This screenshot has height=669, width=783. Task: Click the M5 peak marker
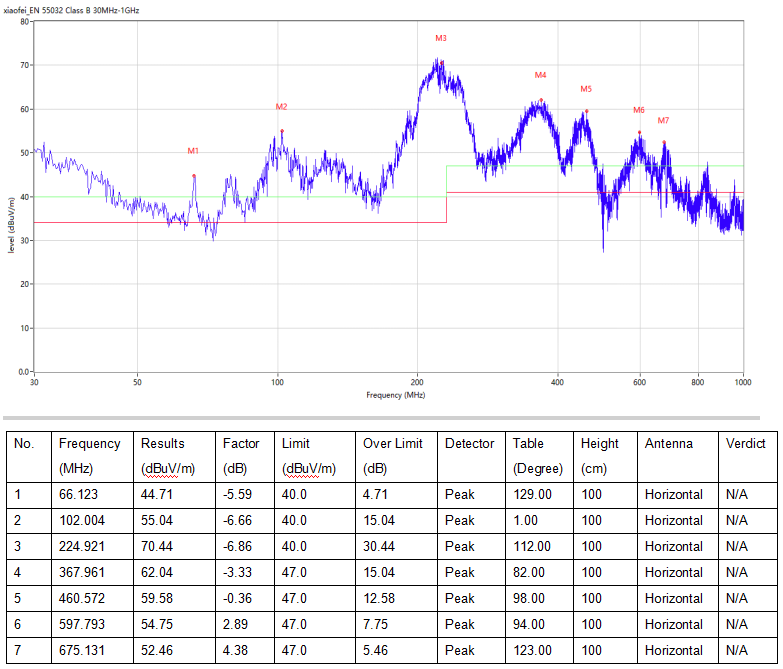click(586, 89)
